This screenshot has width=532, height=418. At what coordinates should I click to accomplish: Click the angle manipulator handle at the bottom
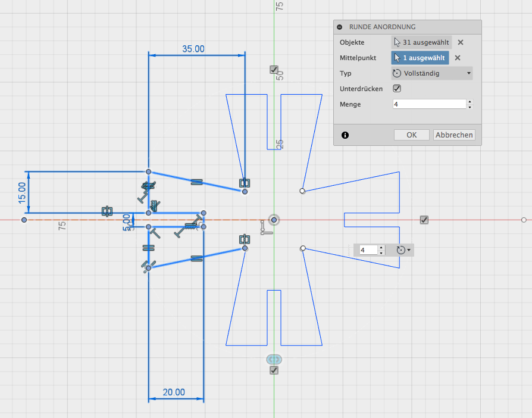pos(274,359)
